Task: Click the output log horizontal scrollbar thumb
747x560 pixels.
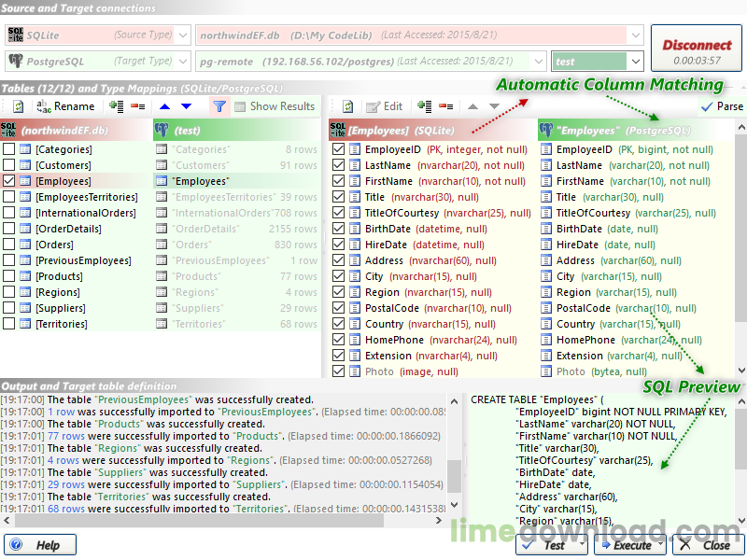Action: point(199,521)
